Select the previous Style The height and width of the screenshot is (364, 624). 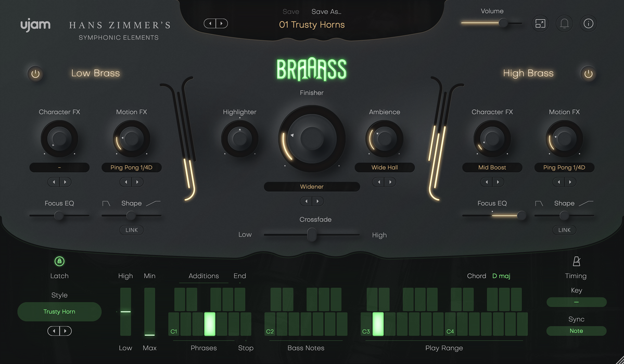tap(54, 331)
